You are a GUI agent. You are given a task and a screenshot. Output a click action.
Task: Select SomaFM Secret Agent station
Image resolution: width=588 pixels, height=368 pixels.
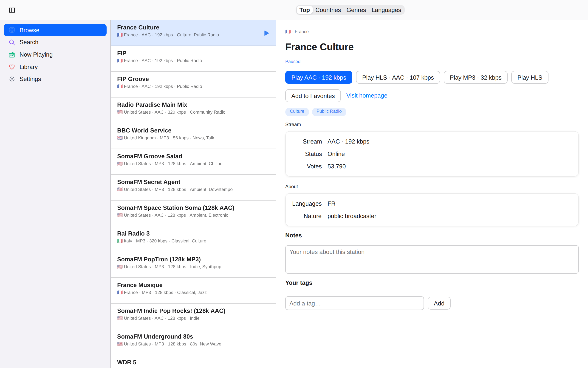193,188
